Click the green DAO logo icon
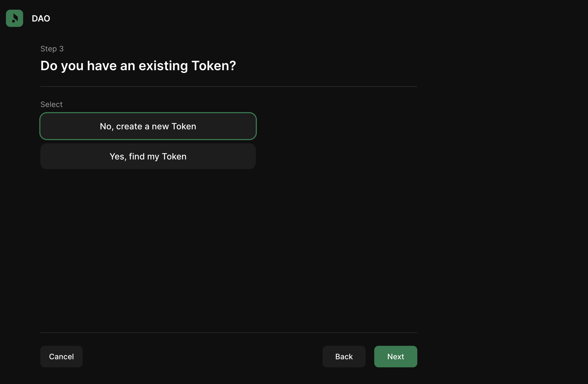 click(x=15, y=18)
